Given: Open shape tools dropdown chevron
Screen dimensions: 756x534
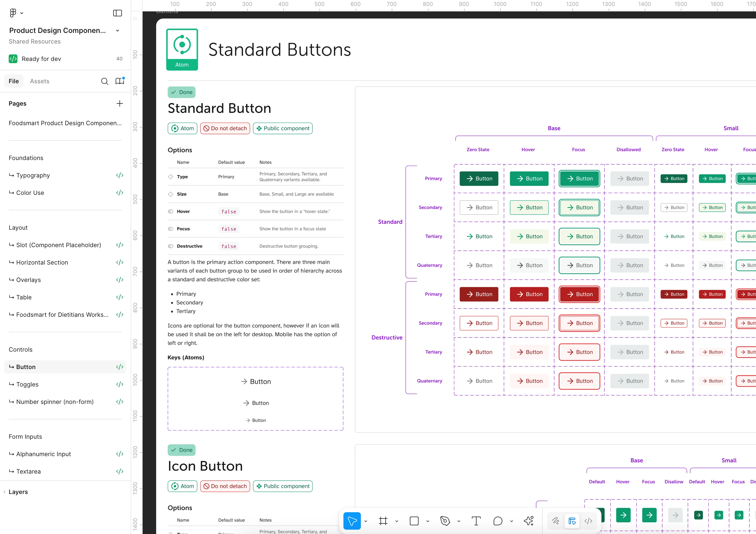Looking at the screenshot, I should tap(427, 521).
